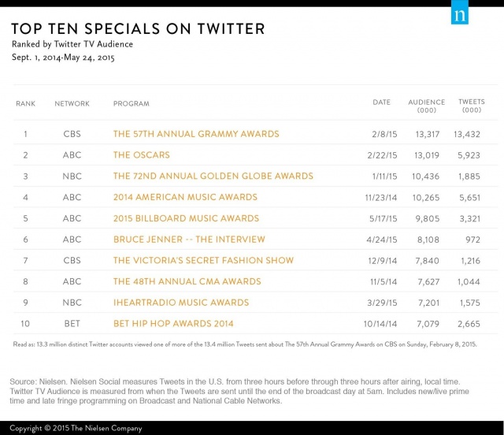The image size is (504, 435).
Task: Click the blue Nielsen logo icon
Action: pyautogui.click(x=460, y=13)
